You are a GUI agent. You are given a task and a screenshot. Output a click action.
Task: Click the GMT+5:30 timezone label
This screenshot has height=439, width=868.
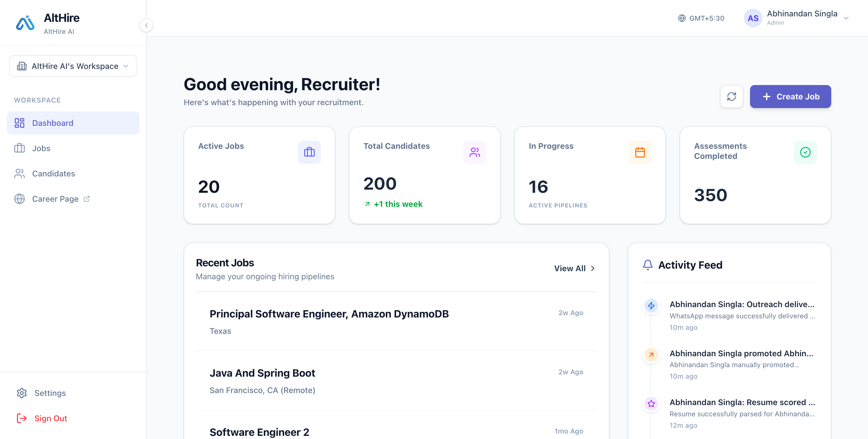(x=707, y=18)
